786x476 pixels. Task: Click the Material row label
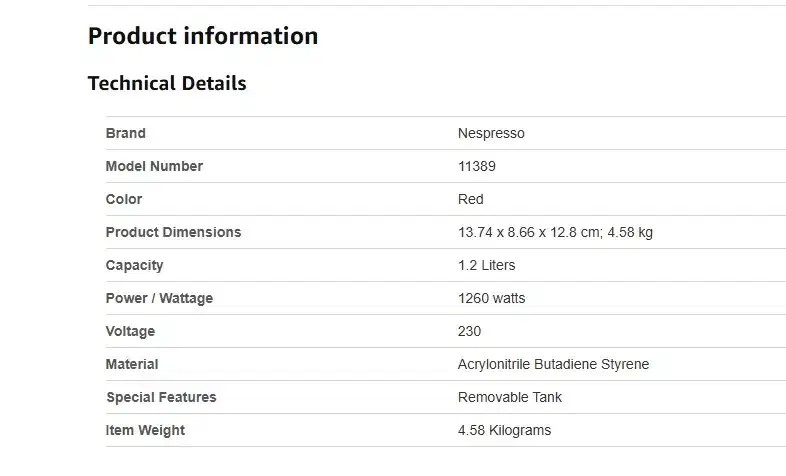point(132,364)
